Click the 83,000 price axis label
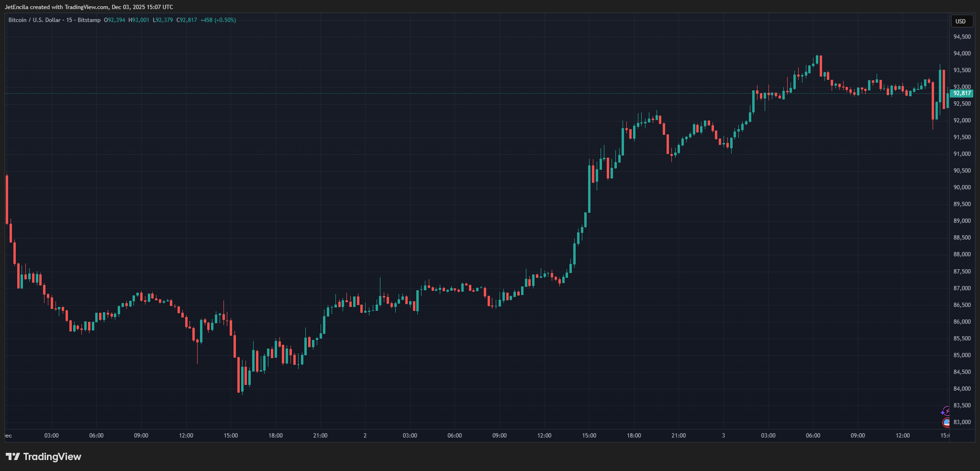 pos(962,422)
